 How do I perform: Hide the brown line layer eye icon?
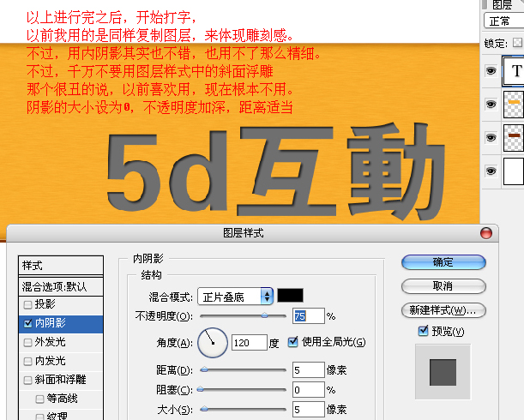[491, 138]
